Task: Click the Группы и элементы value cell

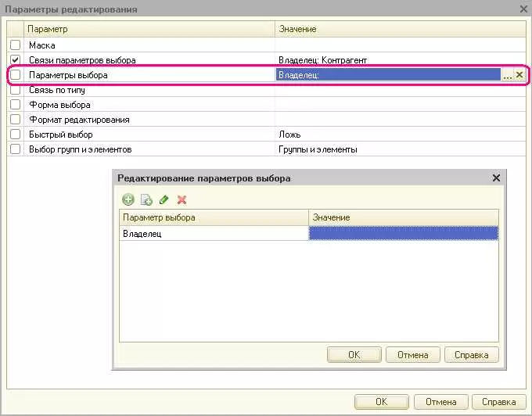Action: (401, 149)
